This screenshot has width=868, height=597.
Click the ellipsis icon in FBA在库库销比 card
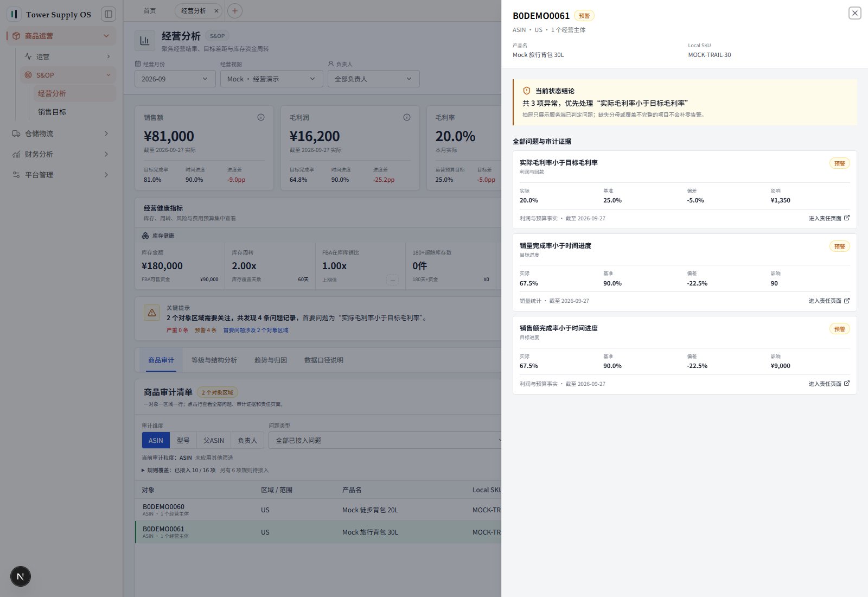coord(392,280)
